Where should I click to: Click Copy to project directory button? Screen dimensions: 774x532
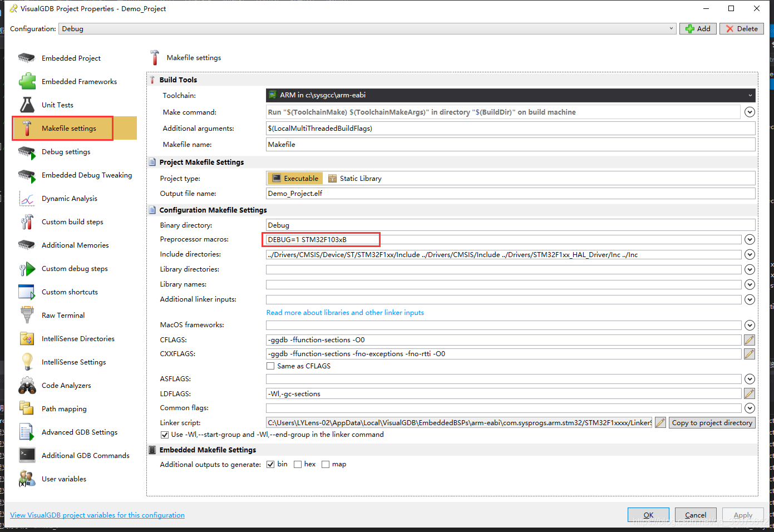[x=712, y=423]
